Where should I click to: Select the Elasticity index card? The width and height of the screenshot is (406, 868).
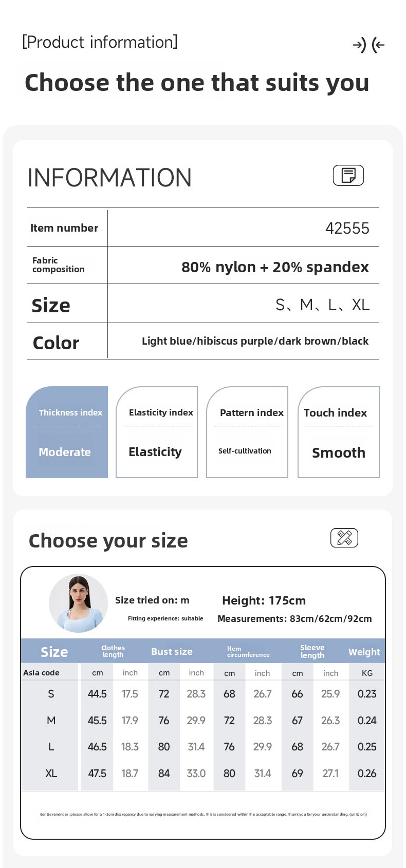coord(157,432)
